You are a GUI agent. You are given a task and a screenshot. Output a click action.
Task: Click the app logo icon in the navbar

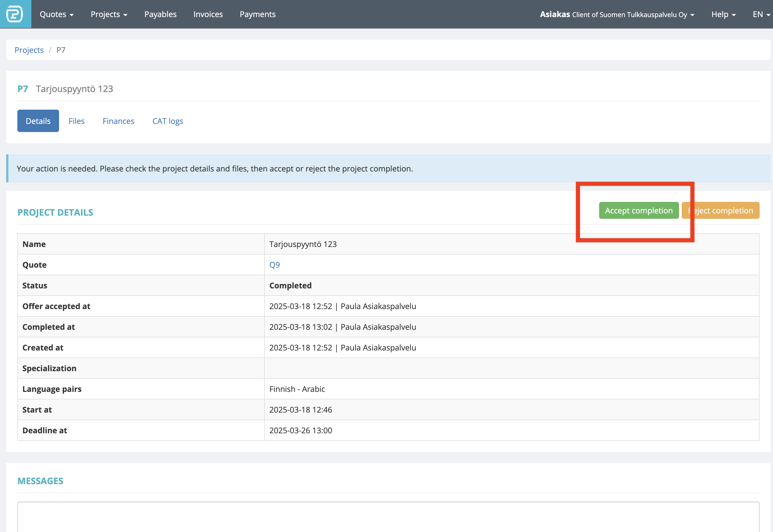click(x=15, y=14)
